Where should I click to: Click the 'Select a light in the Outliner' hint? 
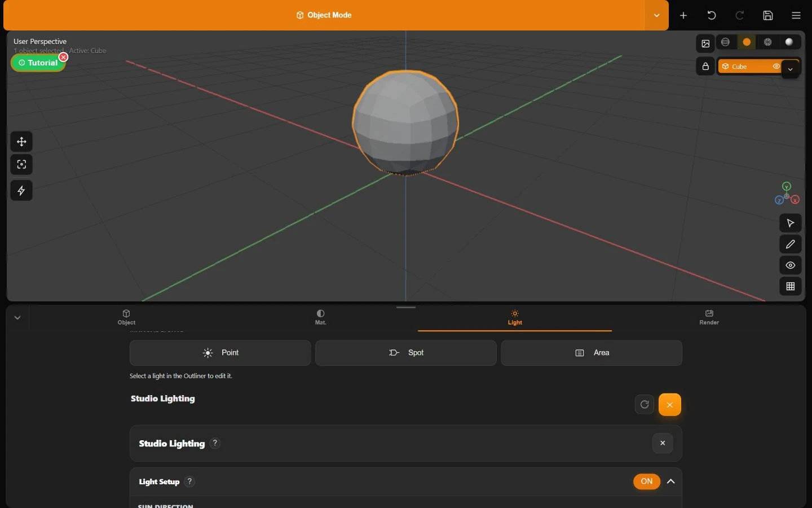pos(181,376)
